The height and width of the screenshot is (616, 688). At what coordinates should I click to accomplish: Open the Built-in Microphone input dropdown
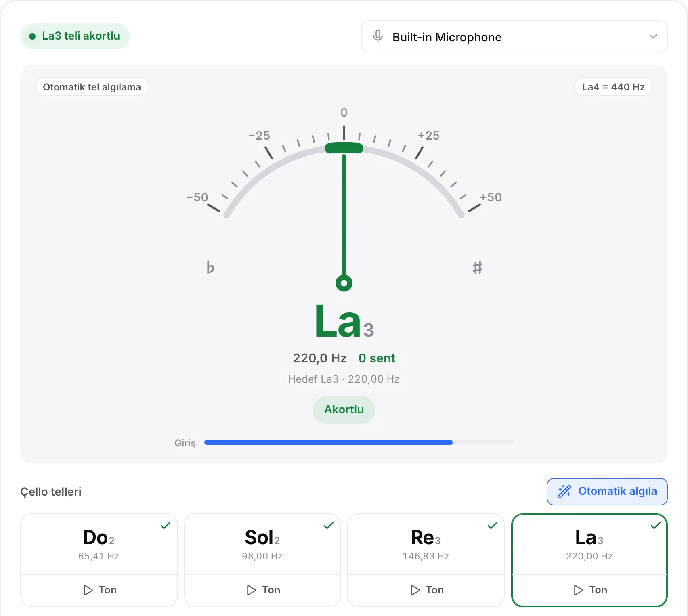[x=514, y=36]
